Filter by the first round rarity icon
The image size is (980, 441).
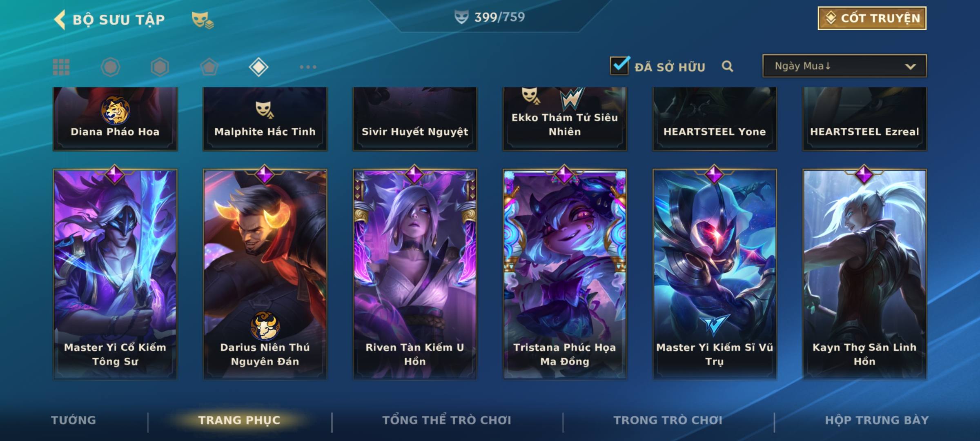(x=110, y=67)
